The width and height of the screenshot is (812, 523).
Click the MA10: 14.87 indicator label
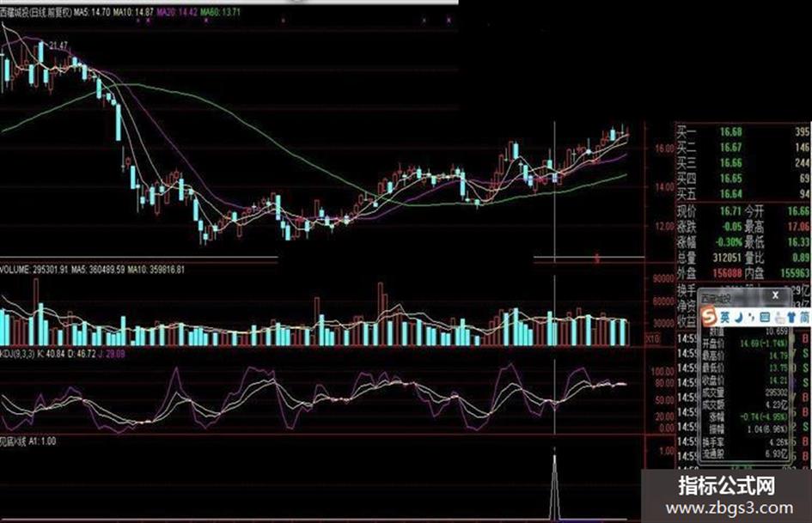[x=133, y=12]
